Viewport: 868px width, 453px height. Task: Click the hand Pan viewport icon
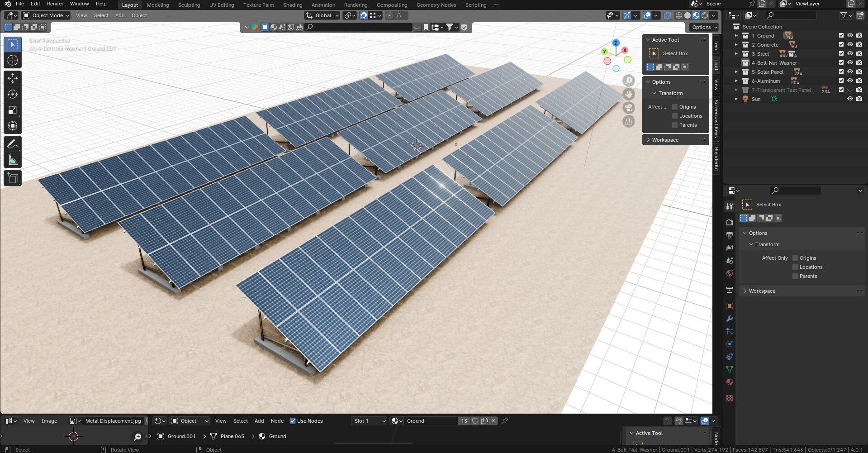[629, 94]
